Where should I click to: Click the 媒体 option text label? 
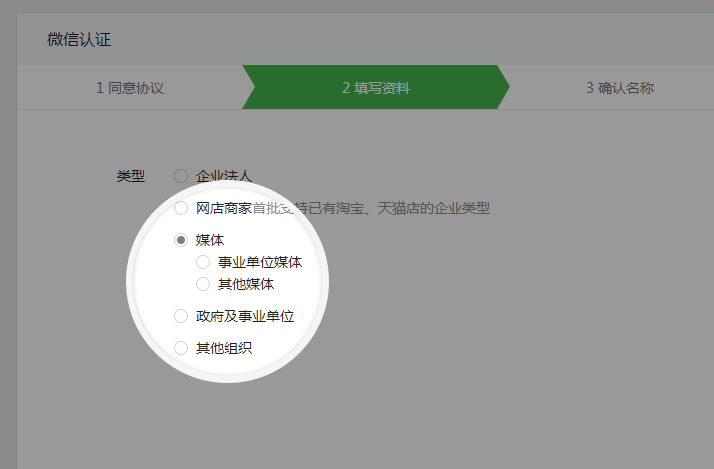pyautogui.click(x=210, y=240)
